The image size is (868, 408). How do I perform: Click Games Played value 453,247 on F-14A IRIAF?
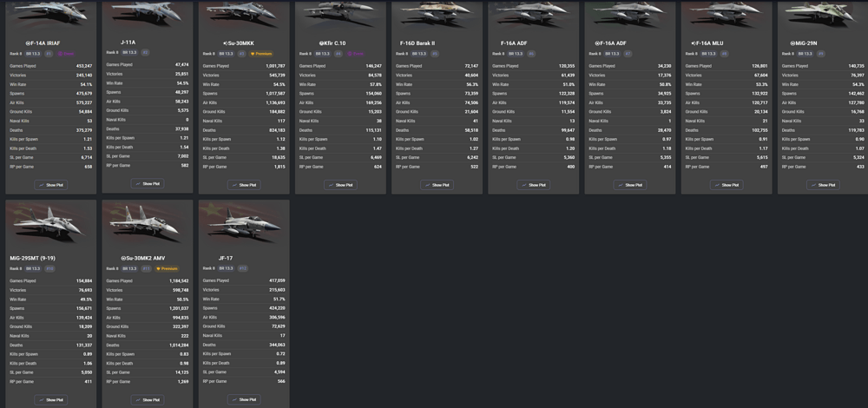pyautogui.click(x=84, y=66)
